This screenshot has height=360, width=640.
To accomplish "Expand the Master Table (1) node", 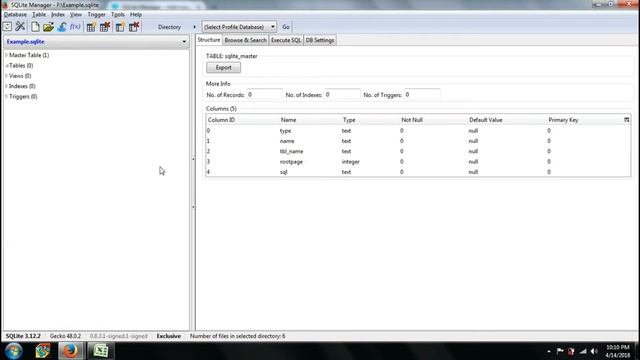I will [x=6, y=55].
